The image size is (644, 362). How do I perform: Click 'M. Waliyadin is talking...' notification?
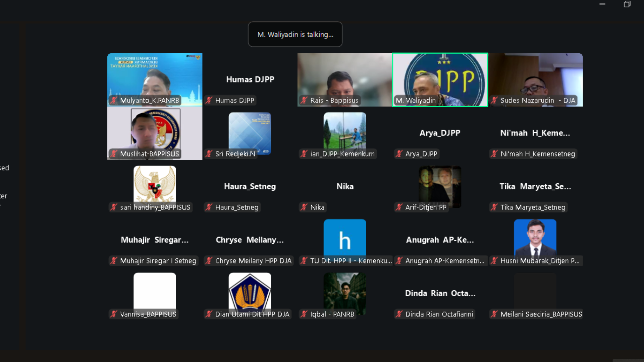point(295,35)
